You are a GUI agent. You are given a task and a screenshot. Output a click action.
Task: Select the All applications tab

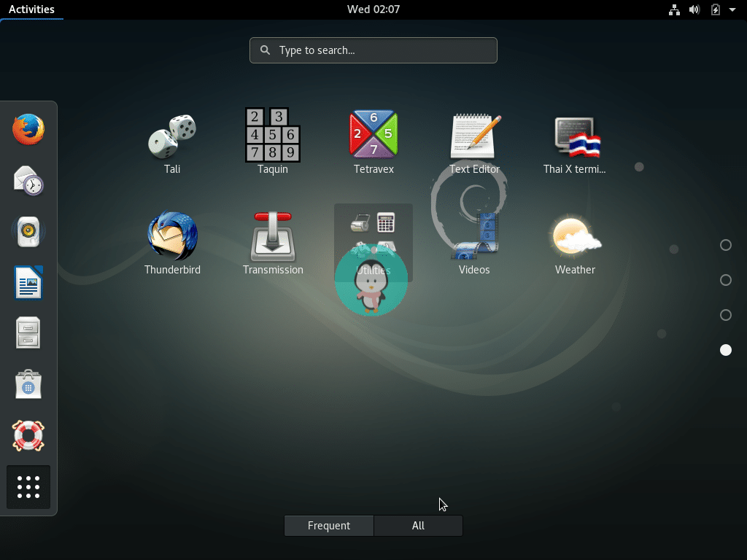(x=418, y=525)
